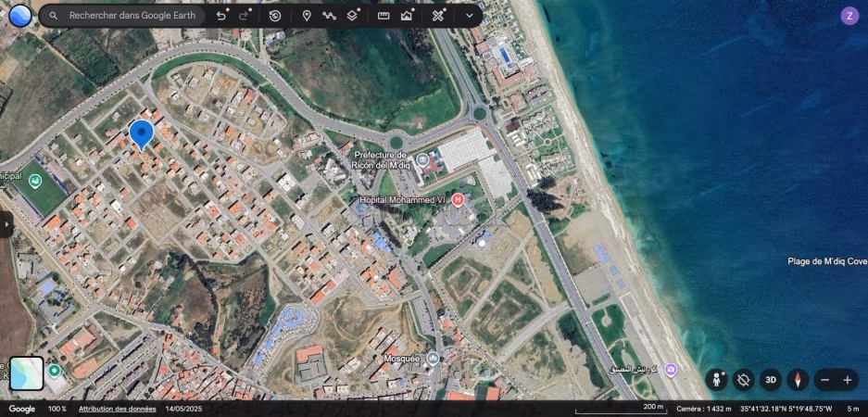Undo the last action with the toolbar arrow
The image size is (868, 417).
[220, 16]
